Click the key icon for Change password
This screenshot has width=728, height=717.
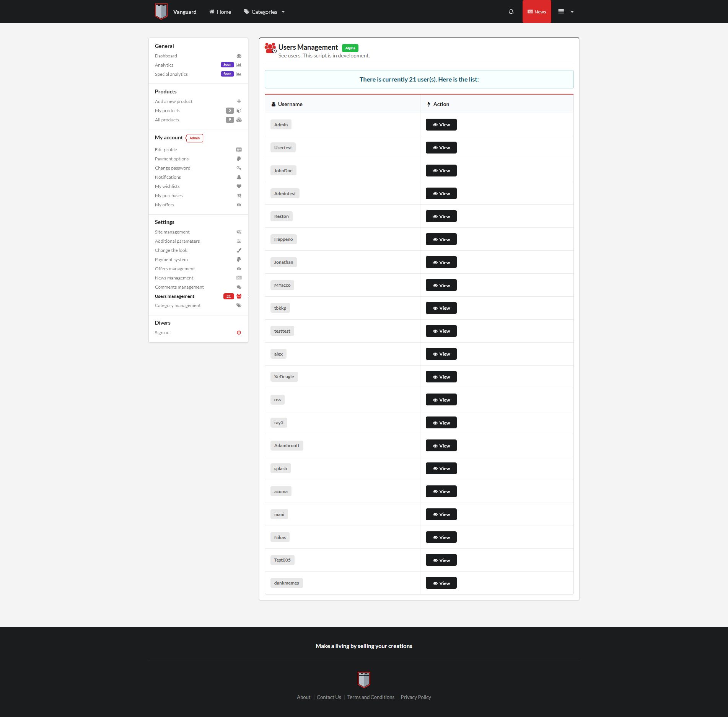click(x=239, y=168)
